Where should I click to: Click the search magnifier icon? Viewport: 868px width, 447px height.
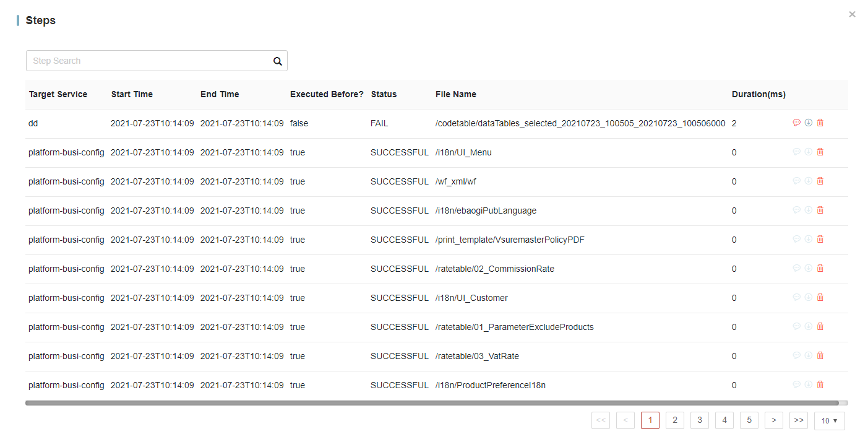pyautogui.click(x=278, y=61)
